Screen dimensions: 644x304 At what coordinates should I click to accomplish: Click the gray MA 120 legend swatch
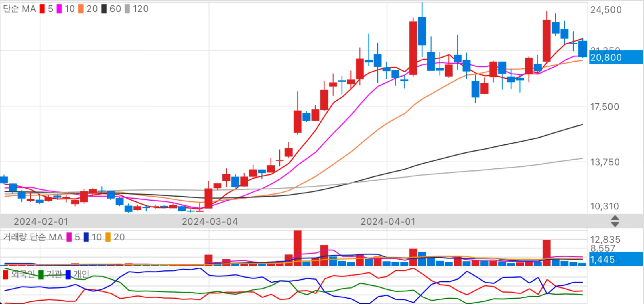(x=127, y=9)
